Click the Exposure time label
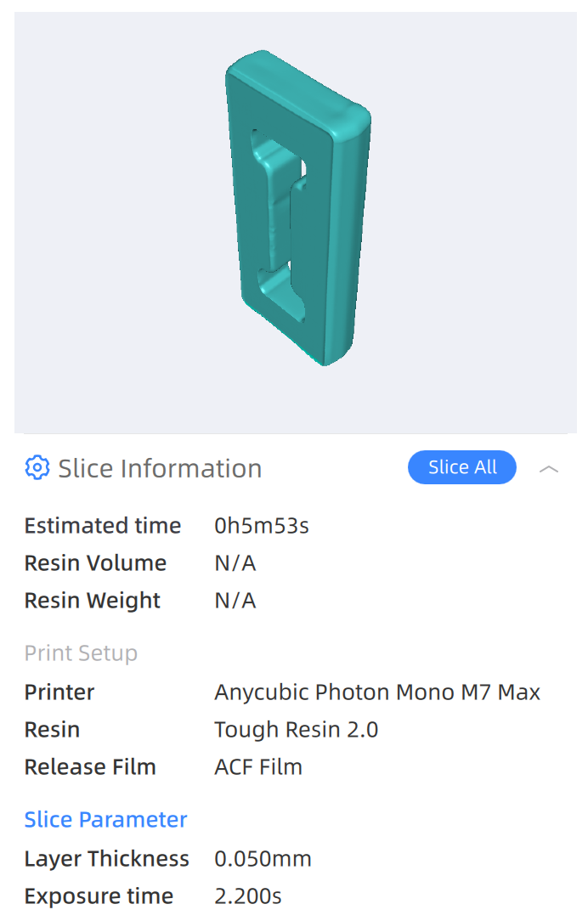The width and height of the screenshot is (588, 921). (x=99, y=896)
